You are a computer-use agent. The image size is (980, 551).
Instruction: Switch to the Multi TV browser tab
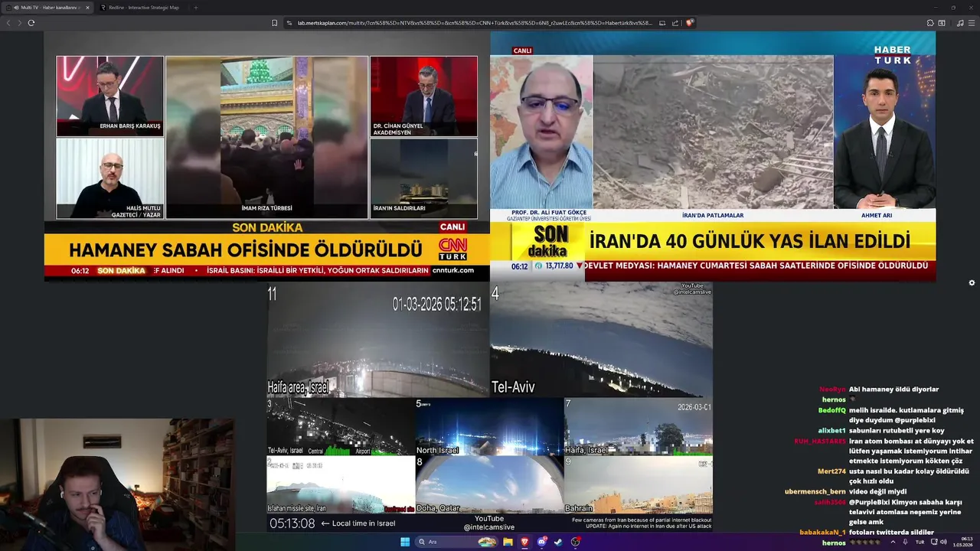click(49, 8)
